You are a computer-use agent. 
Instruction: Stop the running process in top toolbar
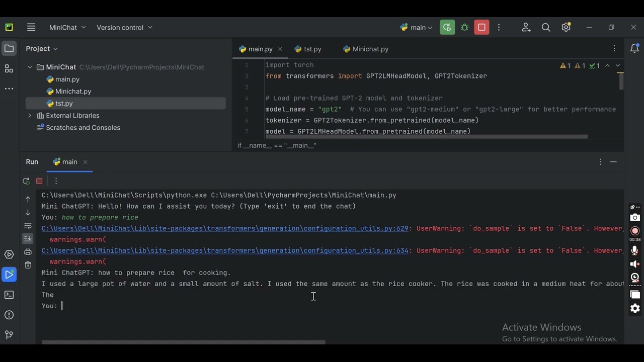coord(482,28)
